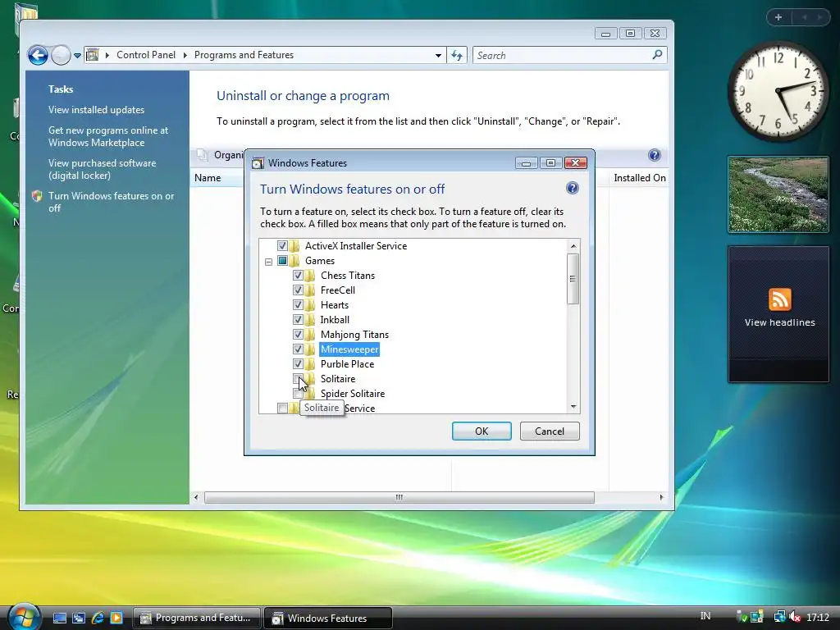Click folder icon next to Hearts
Screen dimensions: 840x630
tap(309, 305)
